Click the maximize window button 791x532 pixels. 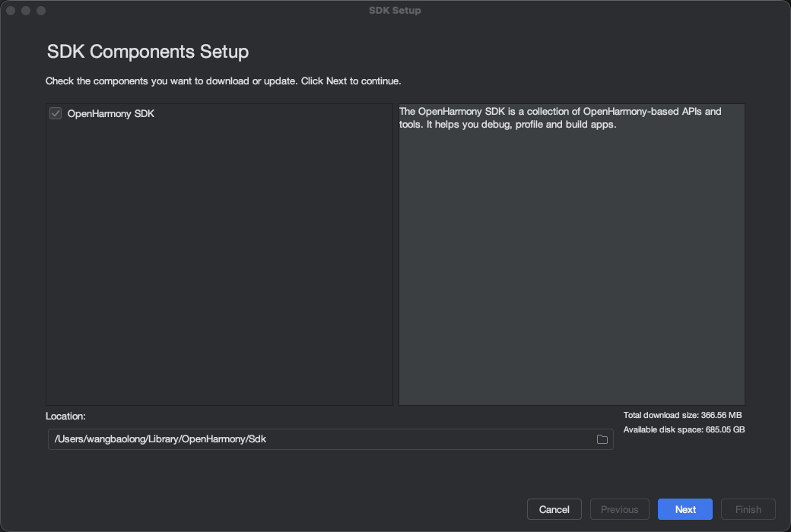[41, 11]
